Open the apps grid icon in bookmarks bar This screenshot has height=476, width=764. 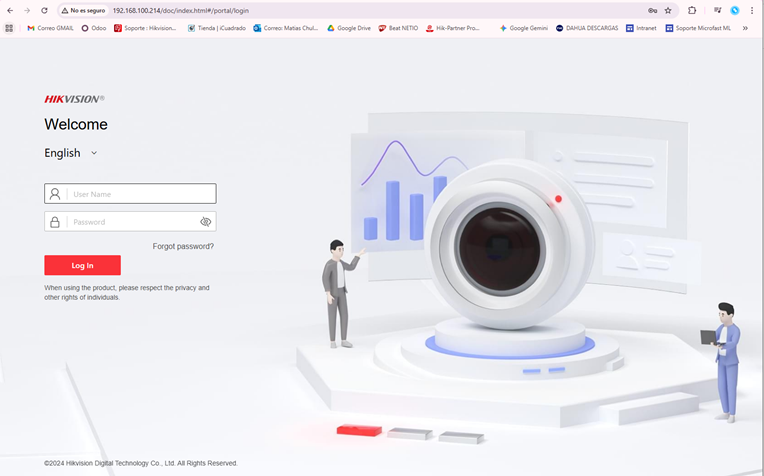tap(10, 28)
